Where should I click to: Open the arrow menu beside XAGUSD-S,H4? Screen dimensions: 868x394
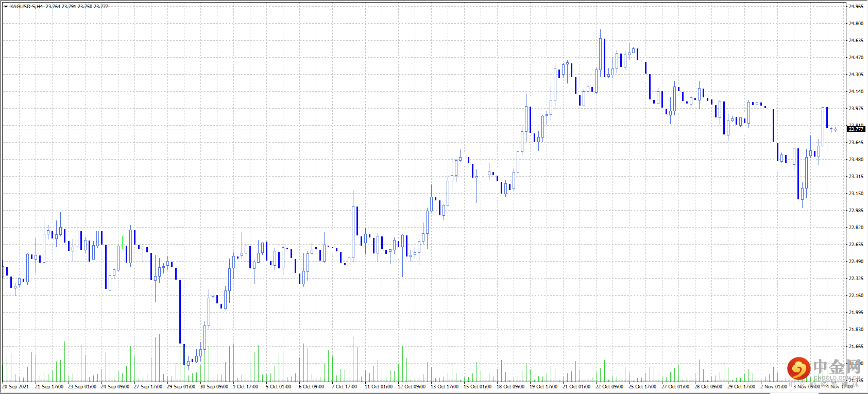click(x=6, y=7)
